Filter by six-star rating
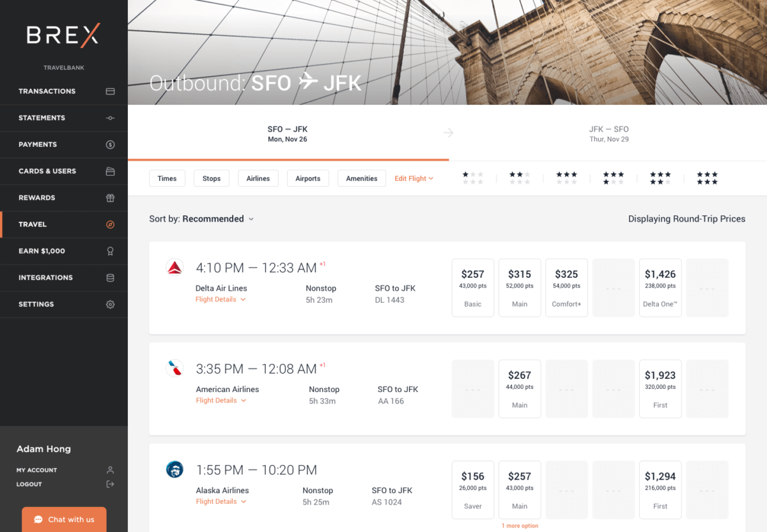767x532 pixels. [707, 178]
